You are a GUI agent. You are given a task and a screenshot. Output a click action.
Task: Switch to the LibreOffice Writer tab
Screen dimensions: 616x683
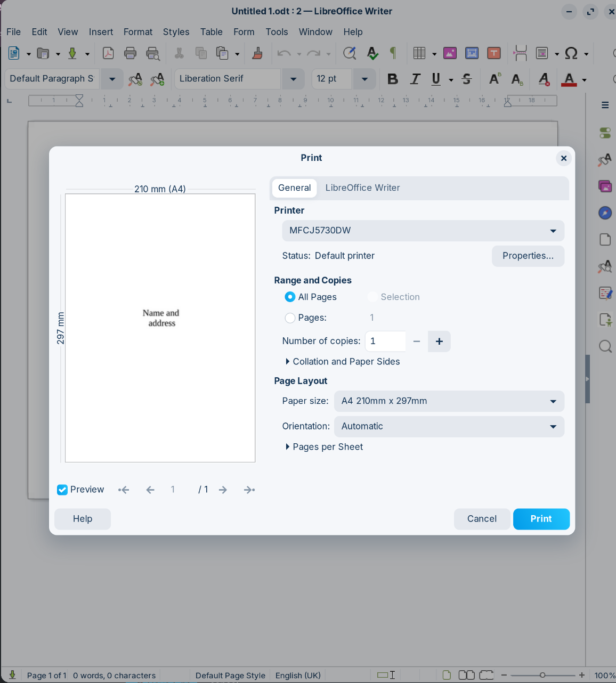[x=362, y=188]
